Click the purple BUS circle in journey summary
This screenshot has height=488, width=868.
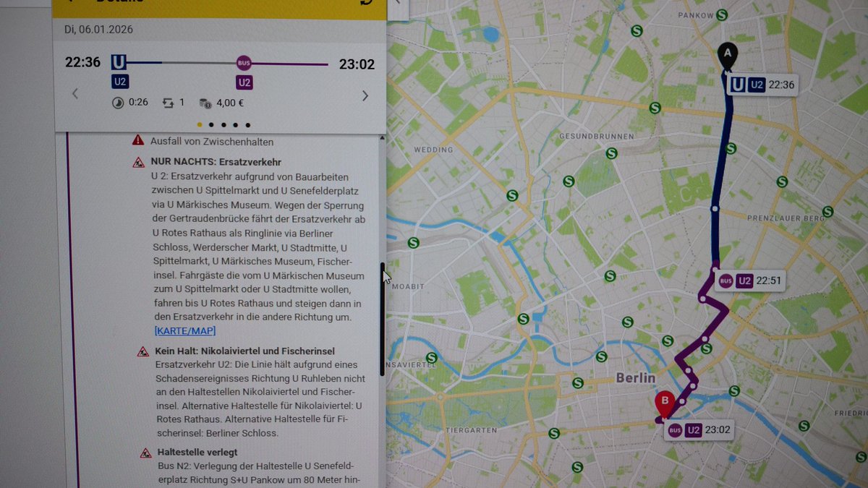point(244,63)
